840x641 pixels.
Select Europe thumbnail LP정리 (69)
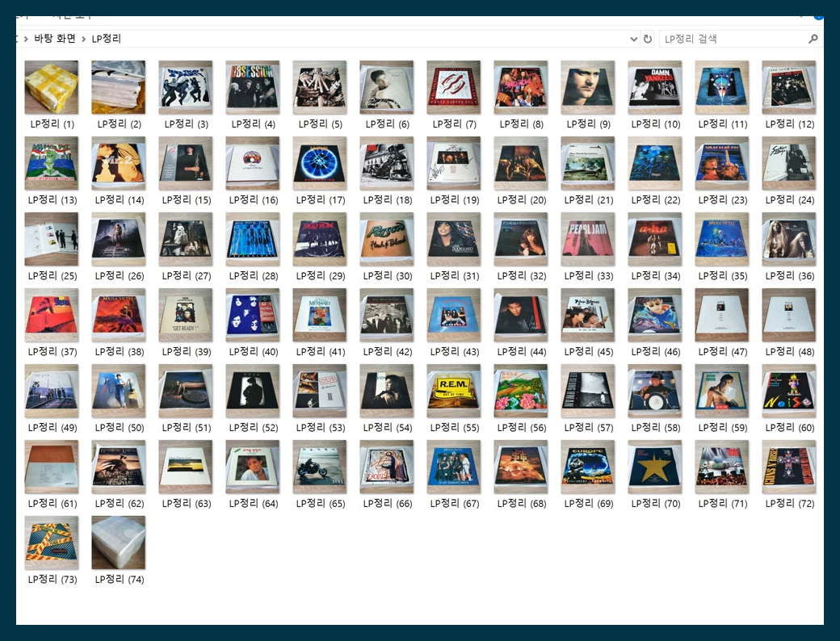pos(588,467)
